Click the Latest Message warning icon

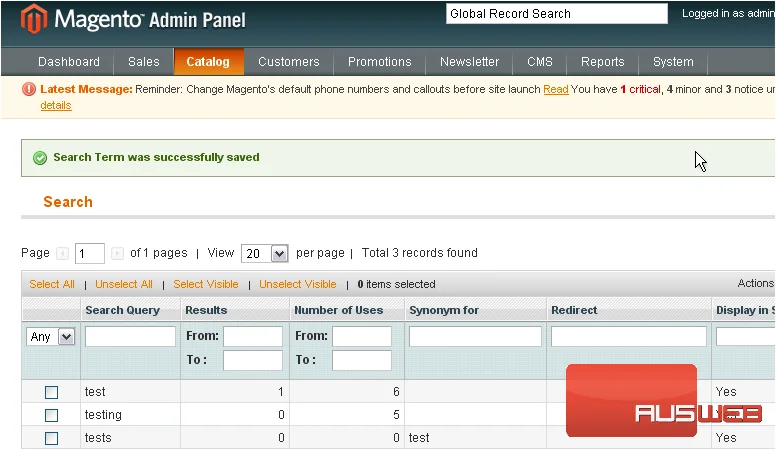coord(29,89)
